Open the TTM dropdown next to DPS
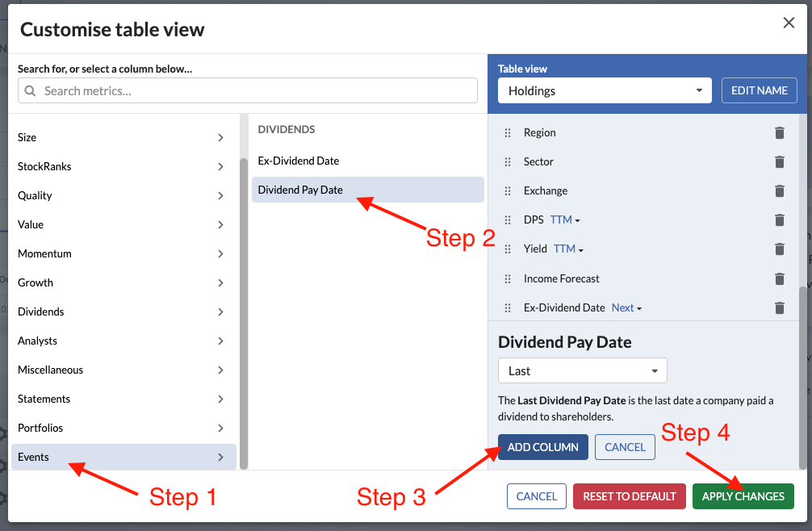Viewport: 812px width, 531px height. [x=565, y=220]
